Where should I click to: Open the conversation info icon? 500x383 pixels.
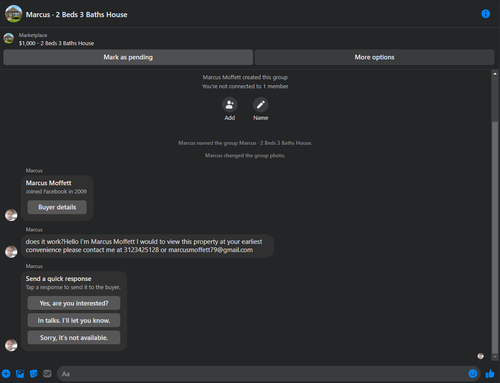485,14
